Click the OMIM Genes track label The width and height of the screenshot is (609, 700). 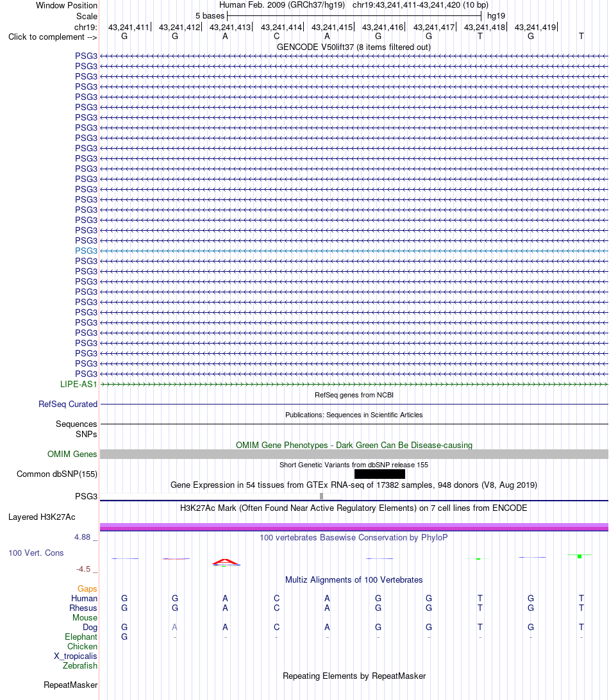(72, 454)
